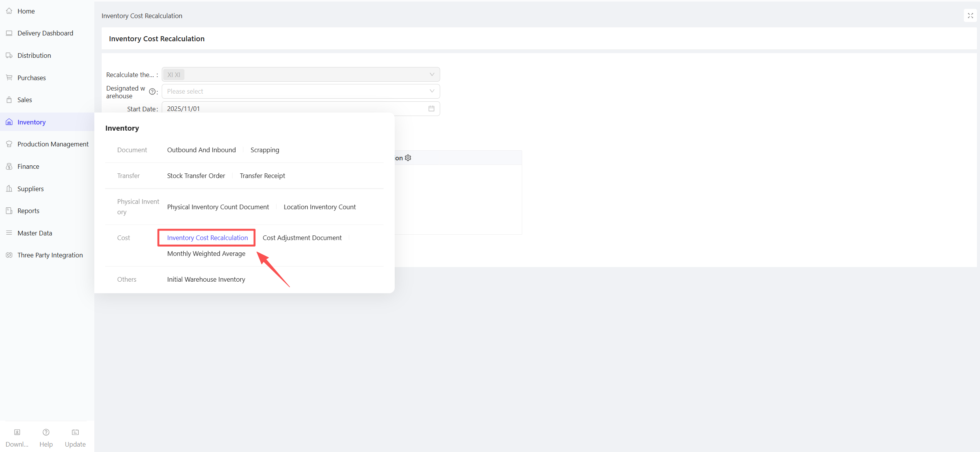The width and height of the screenshot is (980, 452).
Task: Open Initial Warehouse Inventory
Action: [206, 279]
